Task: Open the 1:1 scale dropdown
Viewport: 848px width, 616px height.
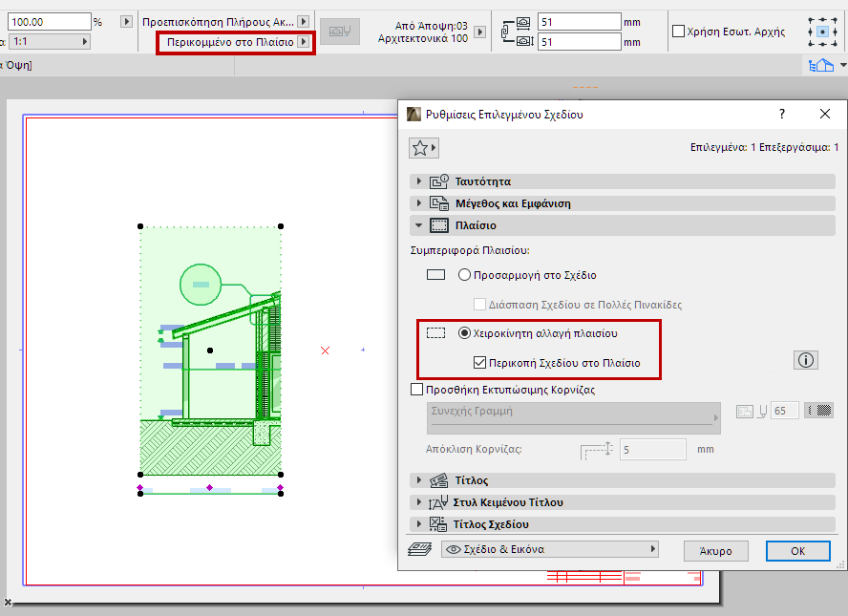Action: tap(49, 42)
